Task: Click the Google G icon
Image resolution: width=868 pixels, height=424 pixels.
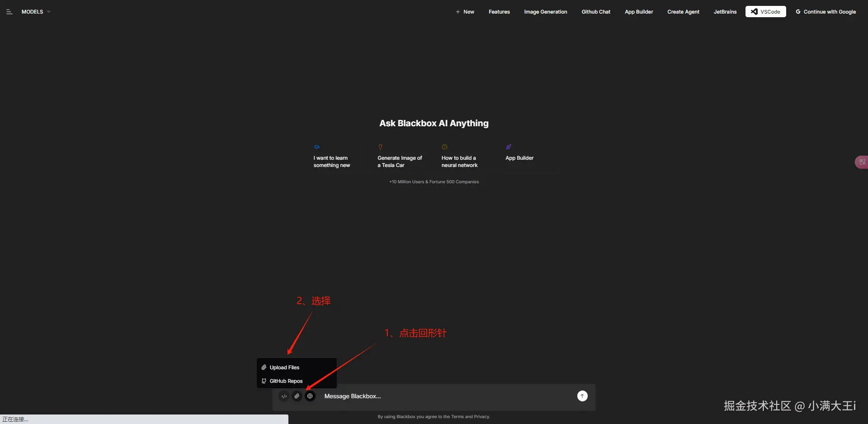Action: [x=798, y=12]
